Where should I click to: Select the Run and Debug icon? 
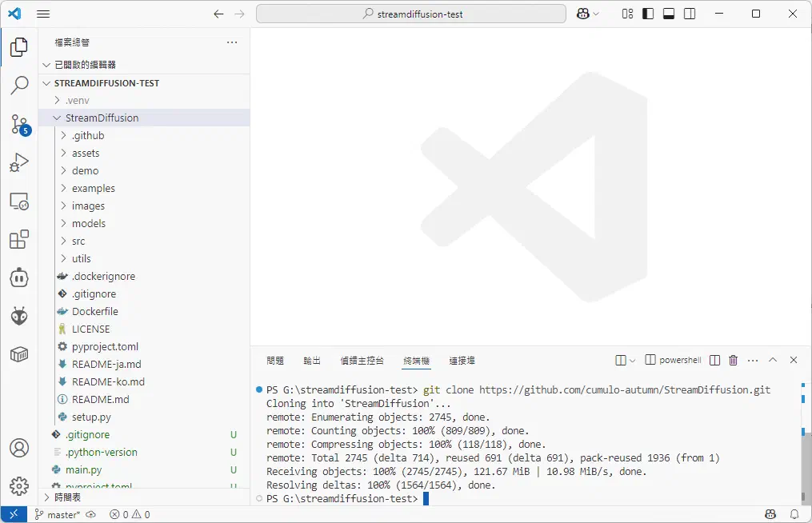[20, 162]
